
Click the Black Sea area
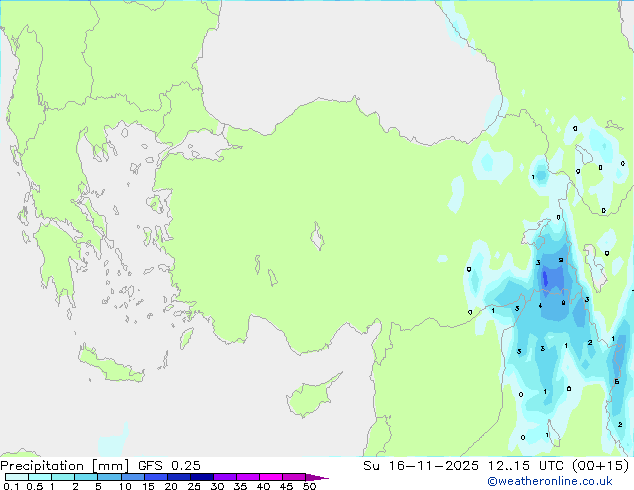350,50
